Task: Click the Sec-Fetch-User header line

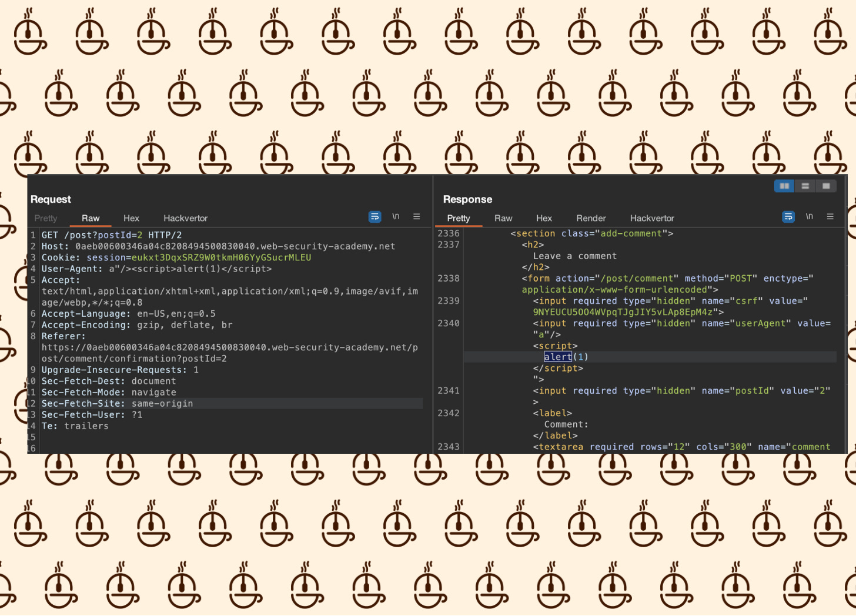Action: point(92,414)
